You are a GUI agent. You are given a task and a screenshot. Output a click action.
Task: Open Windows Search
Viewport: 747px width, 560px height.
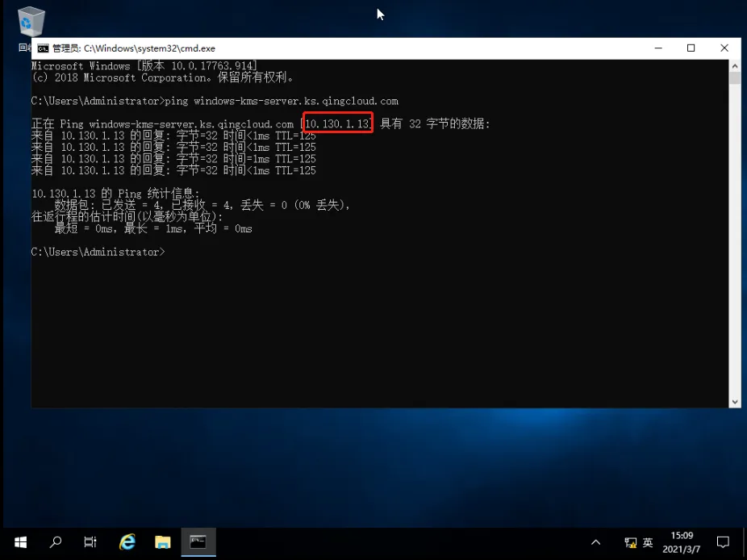[55, 541]
